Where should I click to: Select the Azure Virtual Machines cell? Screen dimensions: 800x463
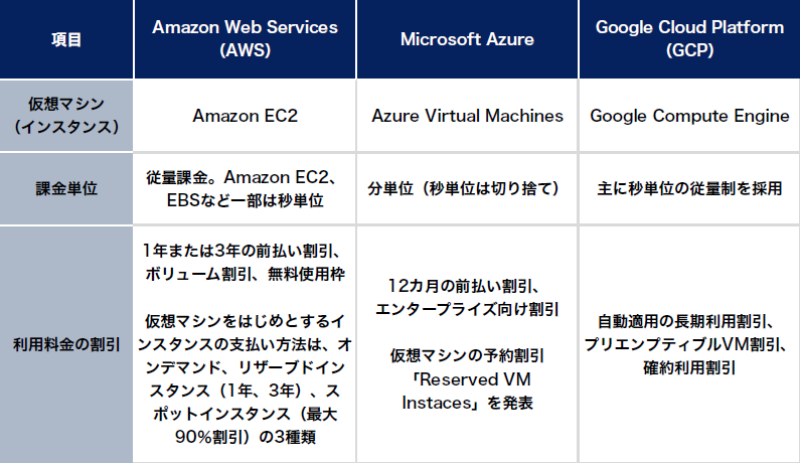point(466,116)
